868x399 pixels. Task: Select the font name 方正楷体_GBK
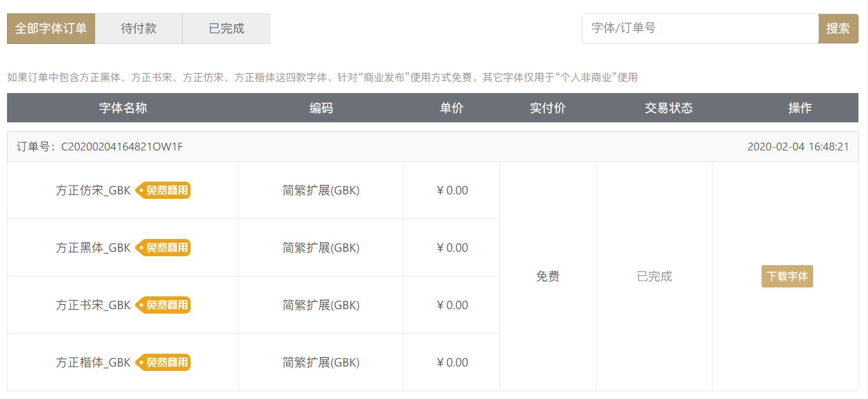[93, 363]
